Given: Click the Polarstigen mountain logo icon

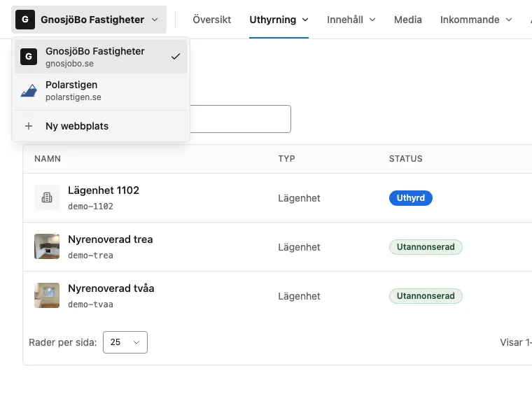Looking at the screenshot, I should [x=29, y=90].
